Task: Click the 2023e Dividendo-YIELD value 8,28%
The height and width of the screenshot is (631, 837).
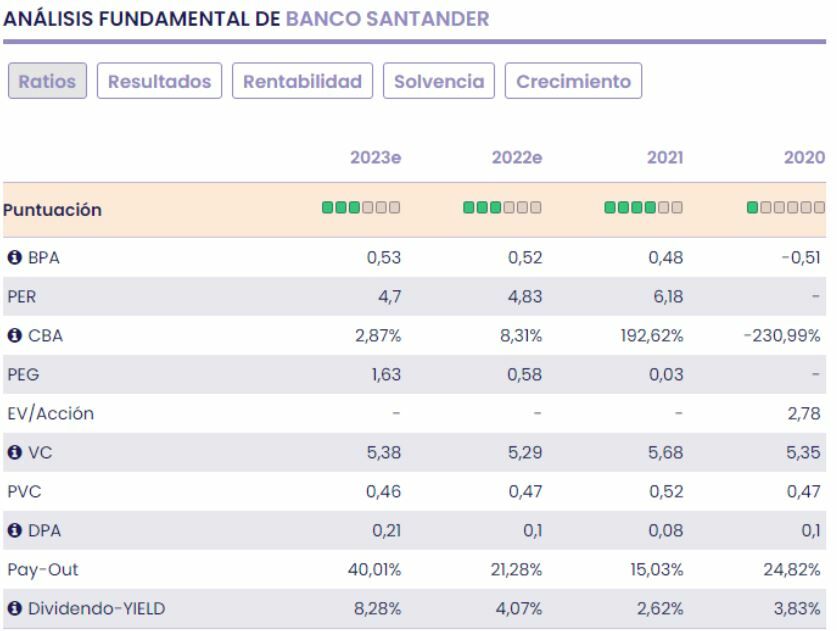Action: [382, 609]
